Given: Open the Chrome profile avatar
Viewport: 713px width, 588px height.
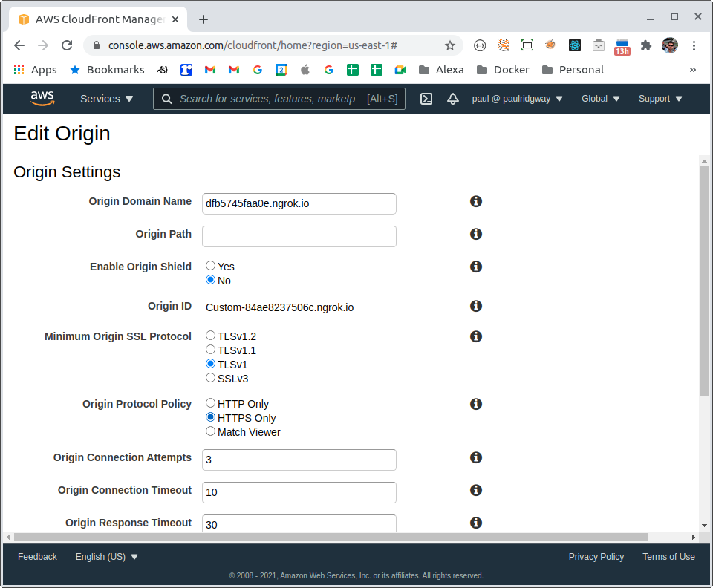Looking at the screenshot, I should (670, 45).
